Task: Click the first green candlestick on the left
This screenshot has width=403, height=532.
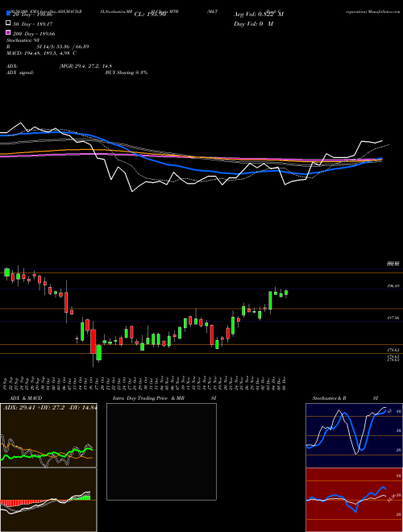Action: pos(6,272)
